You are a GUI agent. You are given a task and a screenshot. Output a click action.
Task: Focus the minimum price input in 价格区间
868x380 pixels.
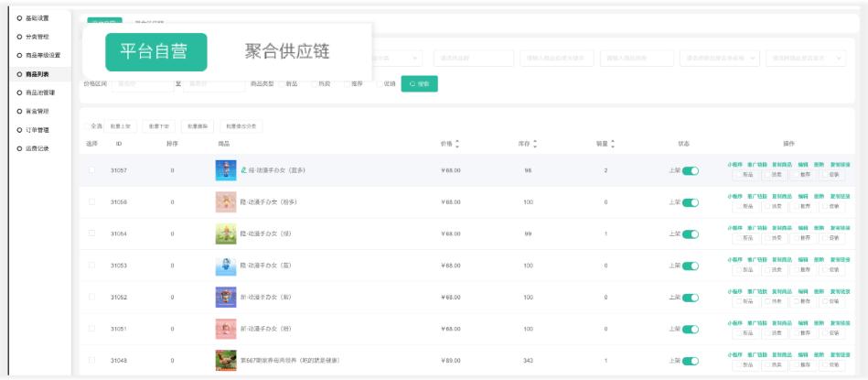click(143, 84)
